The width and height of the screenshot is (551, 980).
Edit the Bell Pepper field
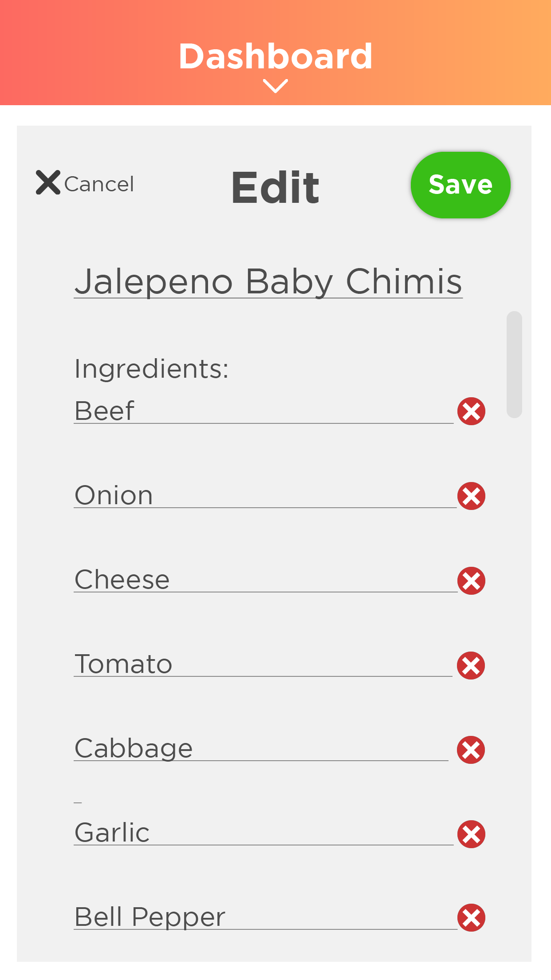tap(265, 917)
